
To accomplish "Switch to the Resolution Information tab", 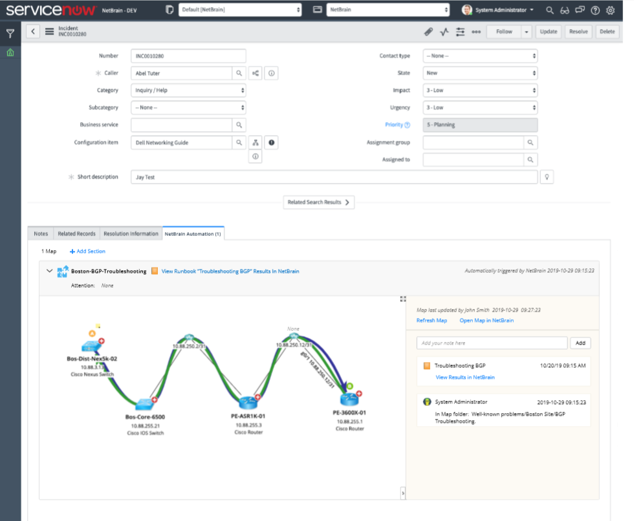I will (x=131, y=234).
